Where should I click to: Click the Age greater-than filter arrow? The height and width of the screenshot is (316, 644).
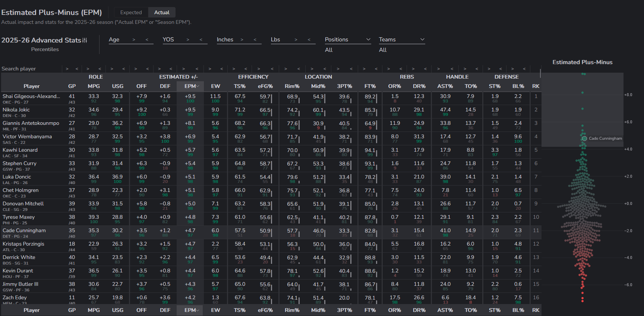click(x=134, y=39)
